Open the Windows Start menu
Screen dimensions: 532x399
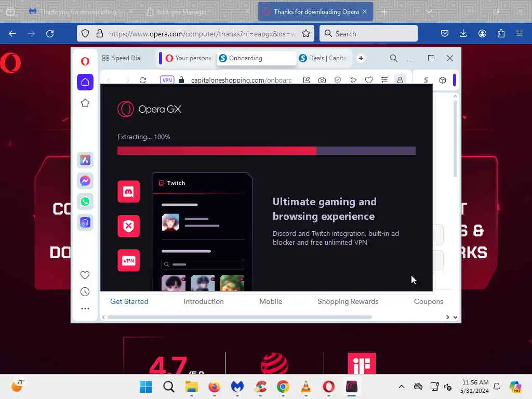pyautogui.click(x=146, y=387)
